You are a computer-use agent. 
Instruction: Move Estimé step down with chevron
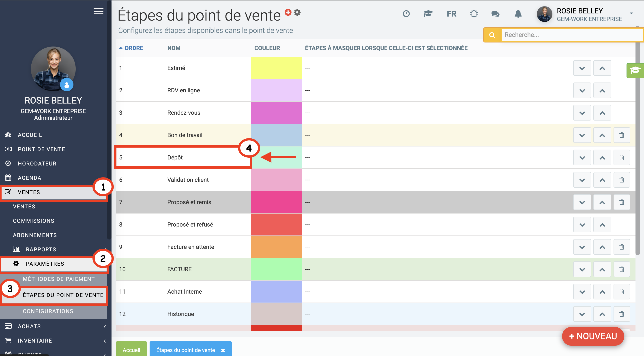[582, 68]
